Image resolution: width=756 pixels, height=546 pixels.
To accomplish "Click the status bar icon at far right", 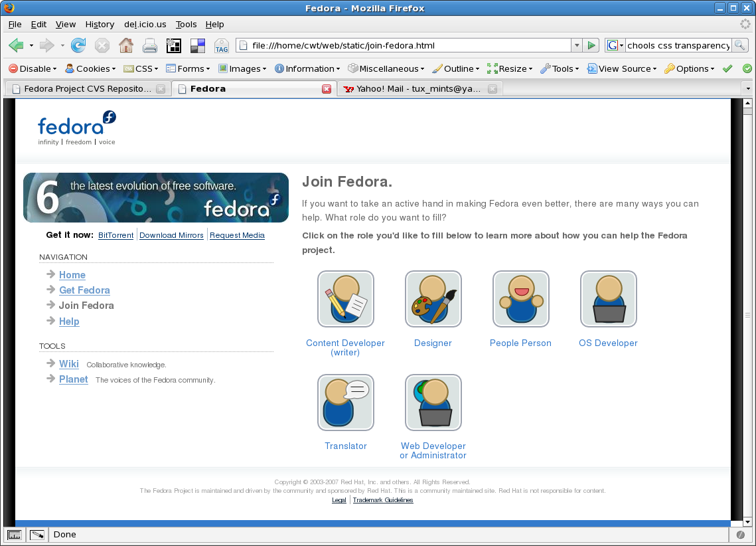I will click(741, 535).
